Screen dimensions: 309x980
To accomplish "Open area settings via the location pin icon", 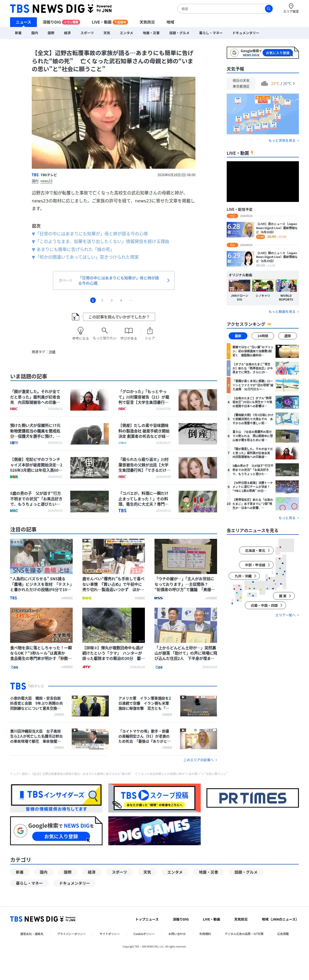I will click(291, 6).
